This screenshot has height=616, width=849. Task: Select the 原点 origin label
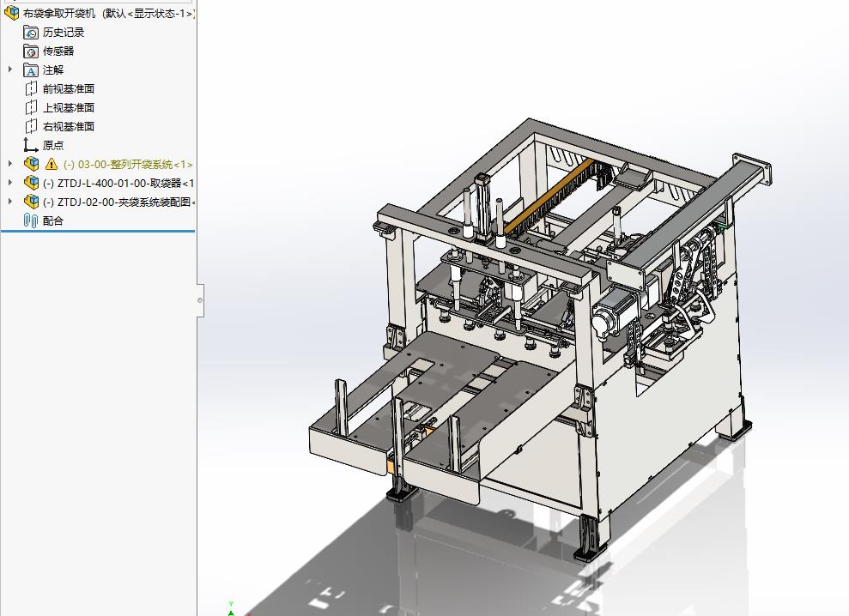click(53, 146)
